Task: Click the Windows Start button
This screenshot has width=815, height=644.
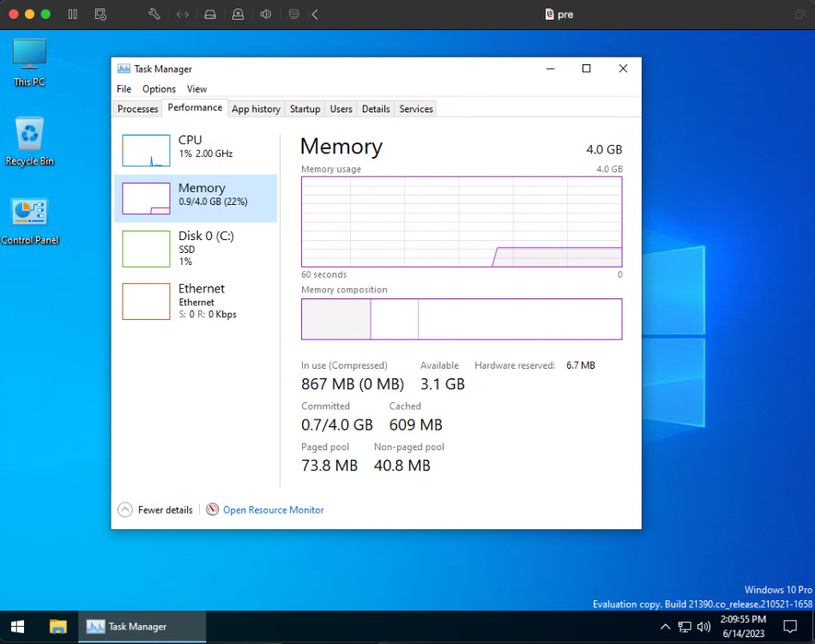Action: tap(17, 626)
